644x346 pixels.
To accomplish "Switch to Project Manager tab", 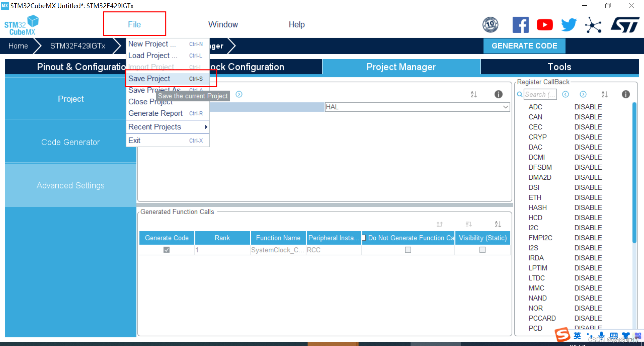I will 401,67.
